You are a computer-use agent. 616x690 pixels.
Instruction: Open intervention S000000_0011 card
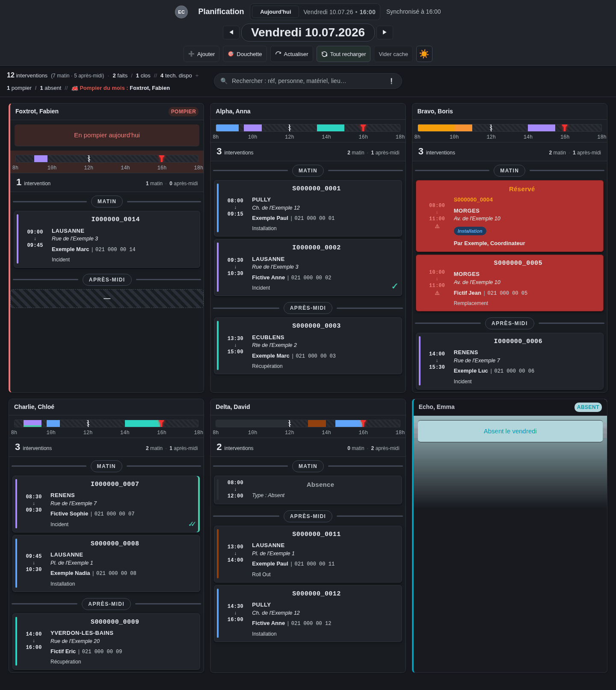click(308, 554)
